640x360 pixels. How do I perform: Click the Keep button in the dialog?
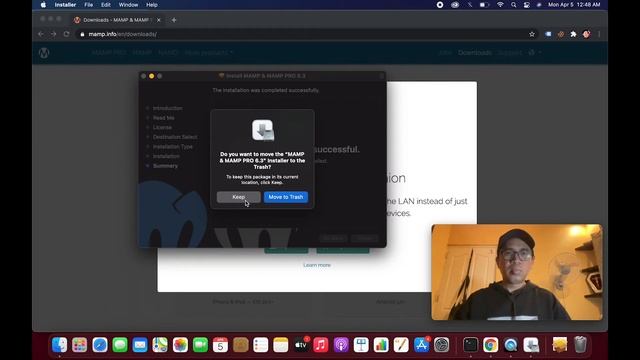pos(238,197)
